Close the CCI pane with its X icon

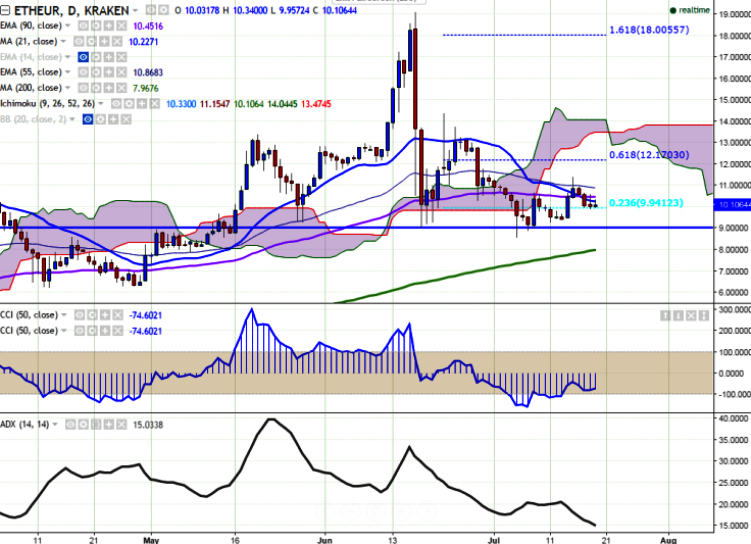[691, 316]
